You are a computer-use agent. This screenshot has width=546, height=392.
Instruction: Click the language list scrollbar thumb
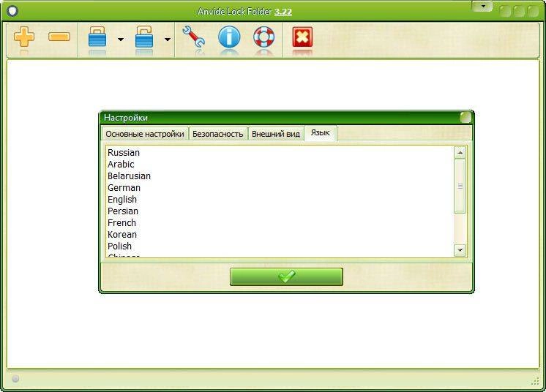pos(460,186)
